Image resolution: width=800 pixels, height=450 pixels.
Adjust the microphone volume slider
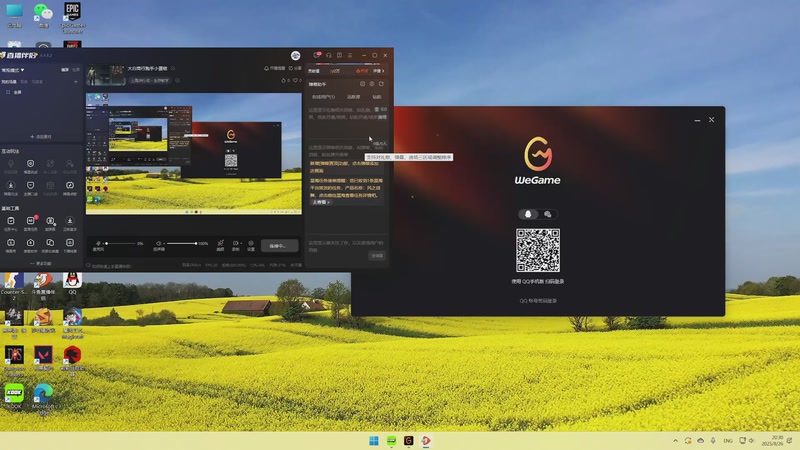(121, 243)
